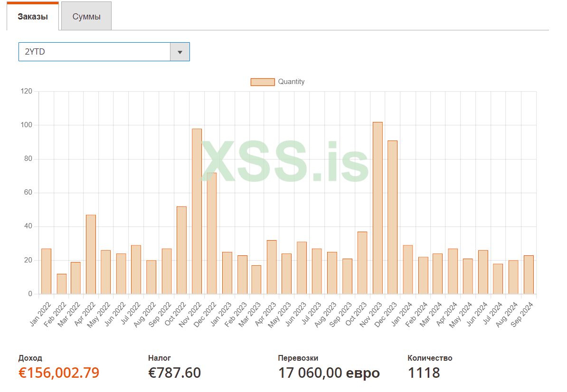Screen dimensions: 567x392
Task: Click the Доход amount €156,002.79
Action: click(59, 373)
